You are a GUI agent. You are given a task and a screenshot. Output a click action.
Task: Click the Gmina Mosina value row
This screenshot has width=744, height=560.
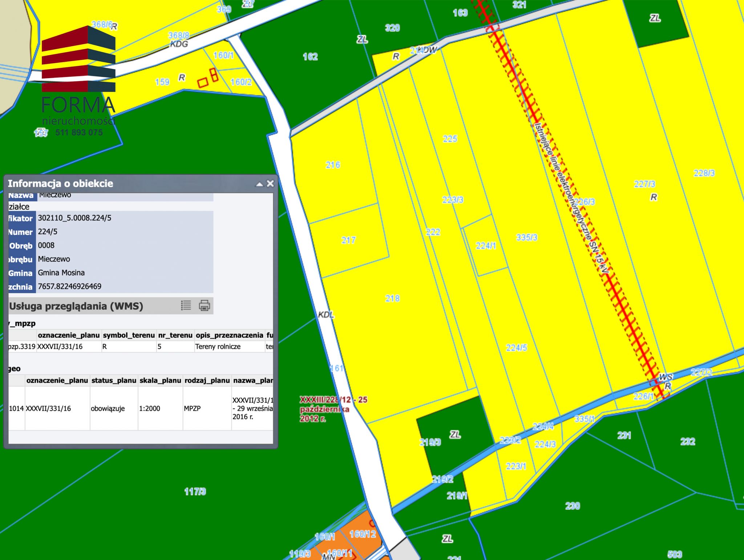61,273
